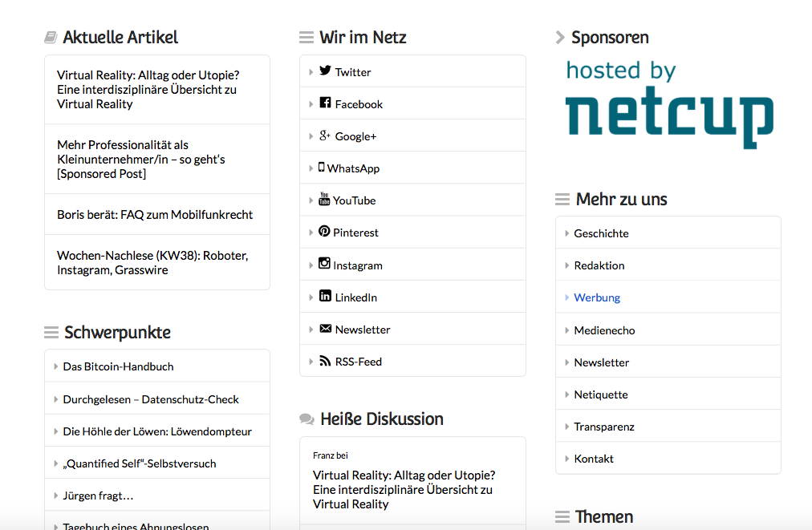The width and height of the screenshot is (812, 530).
Task: Click the Google+ icon
Action: tap(325, 136)
